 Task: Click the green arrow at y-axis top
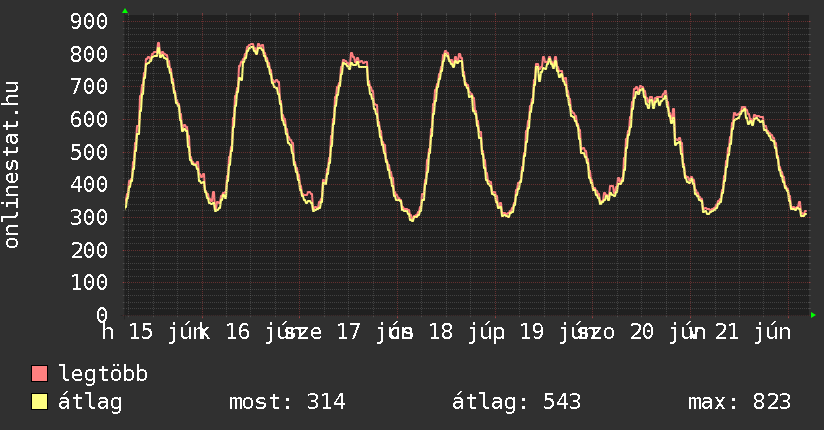pyautogui.click(x=125, y=11)
